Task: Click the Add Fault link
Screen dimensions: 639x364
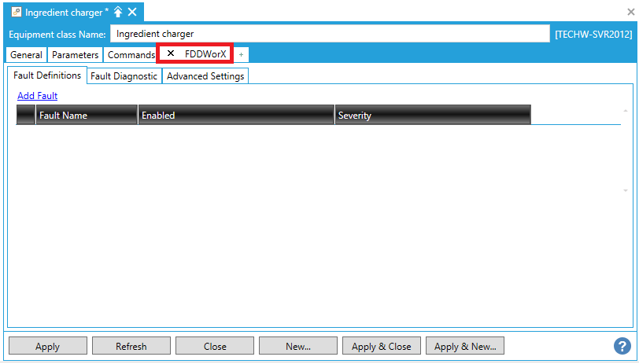Action: point(37,96)
